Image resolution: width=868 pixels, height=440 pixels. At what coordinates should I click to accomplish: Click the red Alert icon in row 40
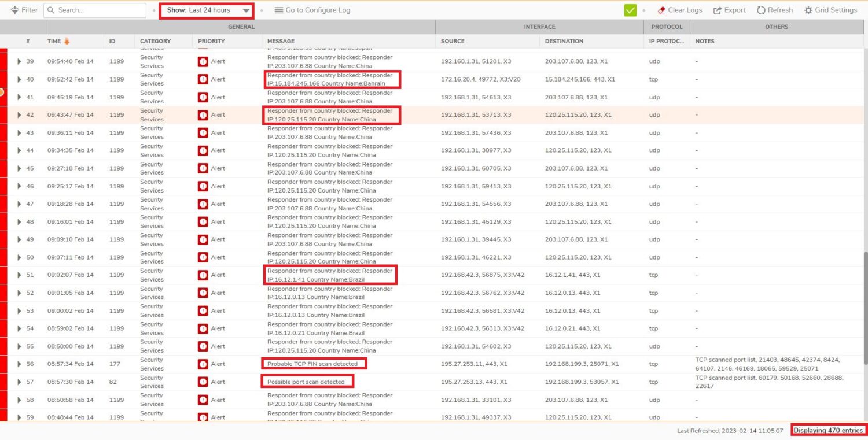pos(203,79)
